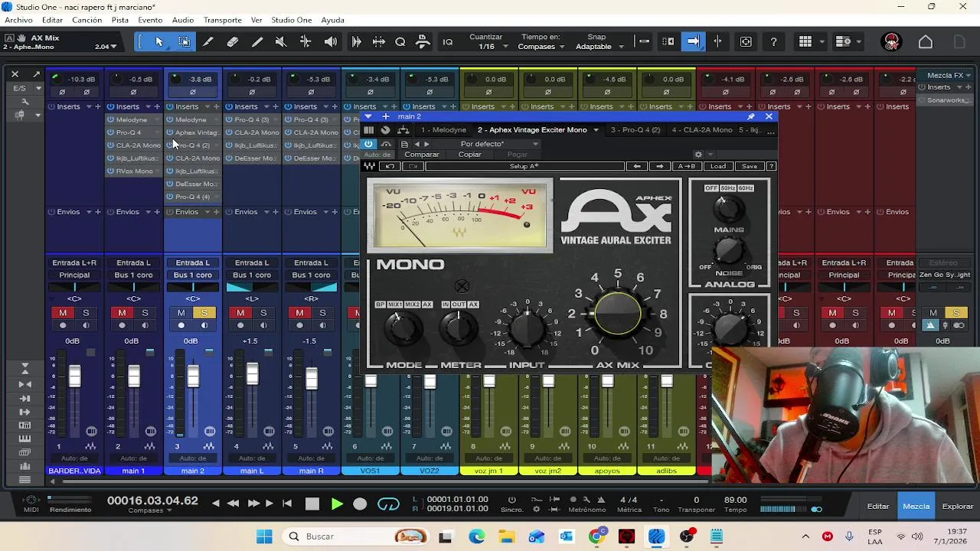Open the Mezcla FX dropdown
The image size is (980, 551).
click(x=949, y=75)
